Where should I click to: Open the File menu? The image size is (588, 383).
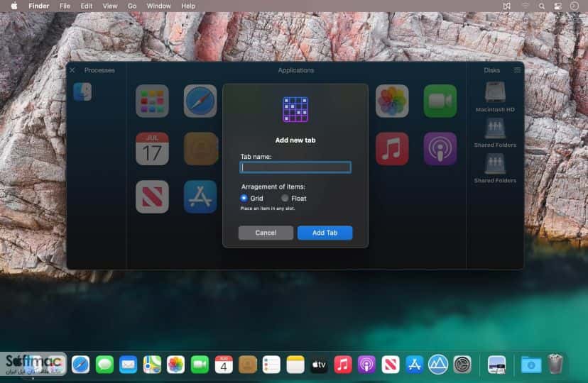pyautogui.click(x=65, y=6)
